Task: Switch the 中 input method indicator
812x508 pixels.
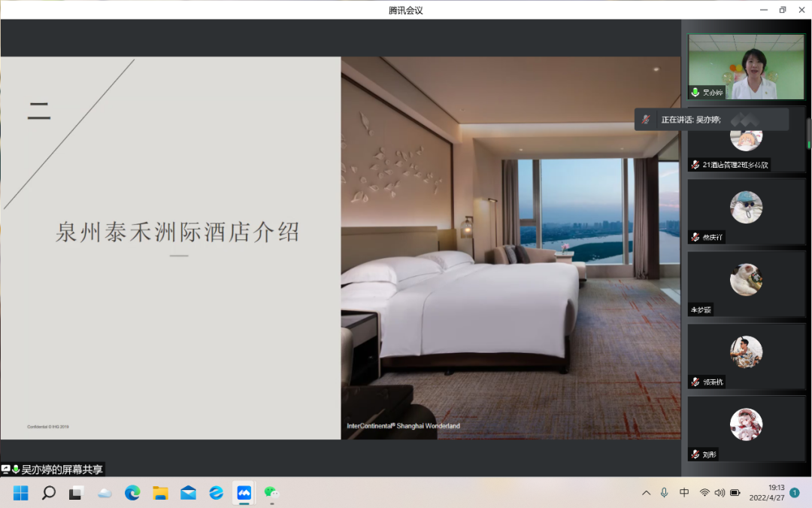Action: click(684, 492)
